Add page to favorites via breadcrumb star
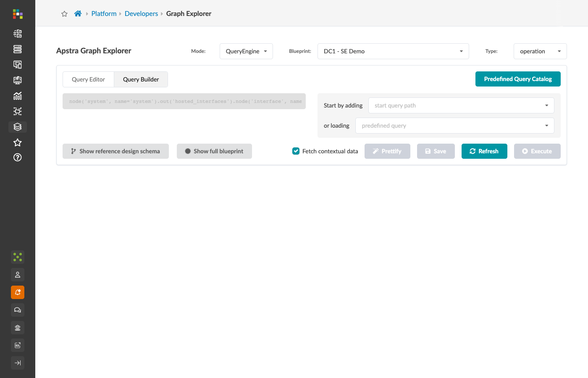 click(64, 14)
